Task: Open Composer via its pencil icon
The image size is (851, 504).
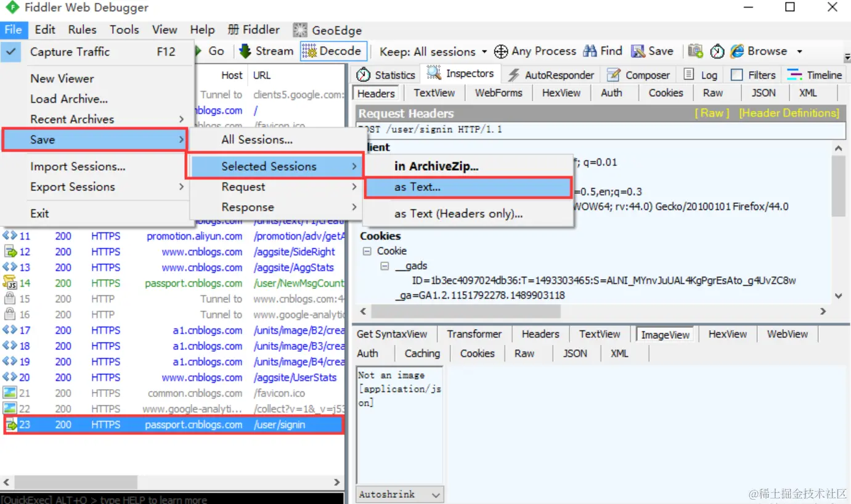Action: 613,75
